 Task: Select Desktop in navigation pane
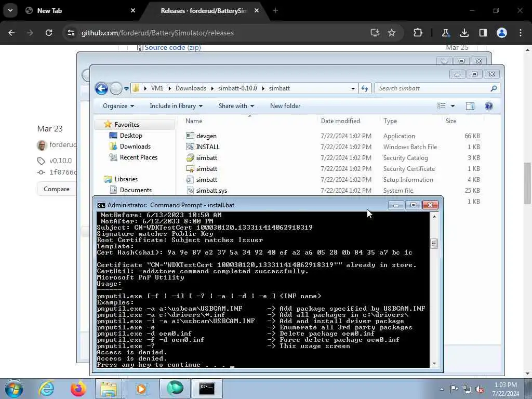pos(131,136)
